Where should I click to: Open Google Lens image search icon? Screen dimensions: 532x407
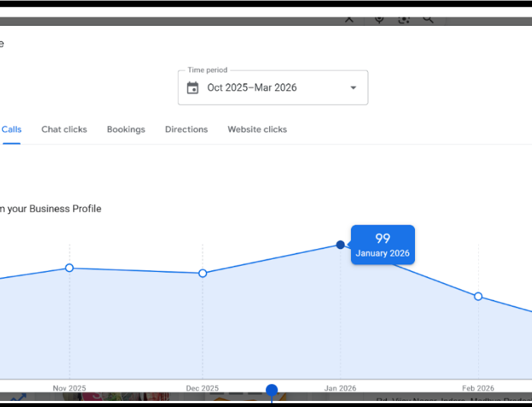pyautogui.click(x=404, y=19)
